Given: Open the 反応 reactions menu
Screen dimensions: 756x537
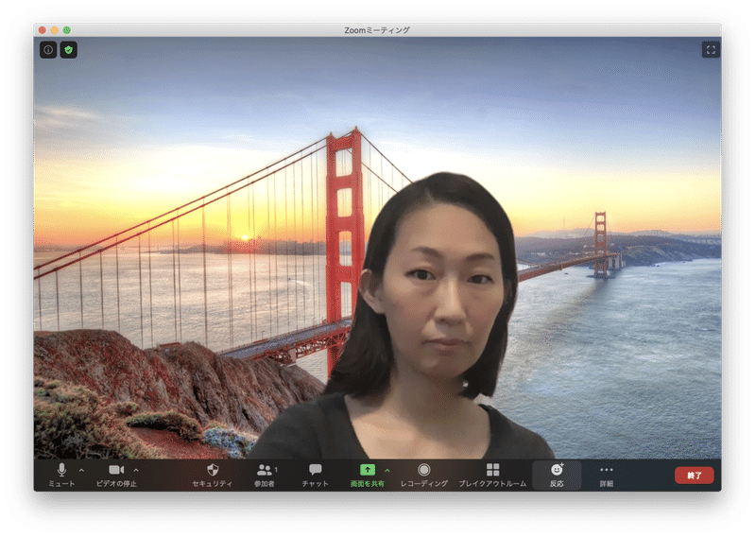Looking at the screenshot, I should (557, 476).
